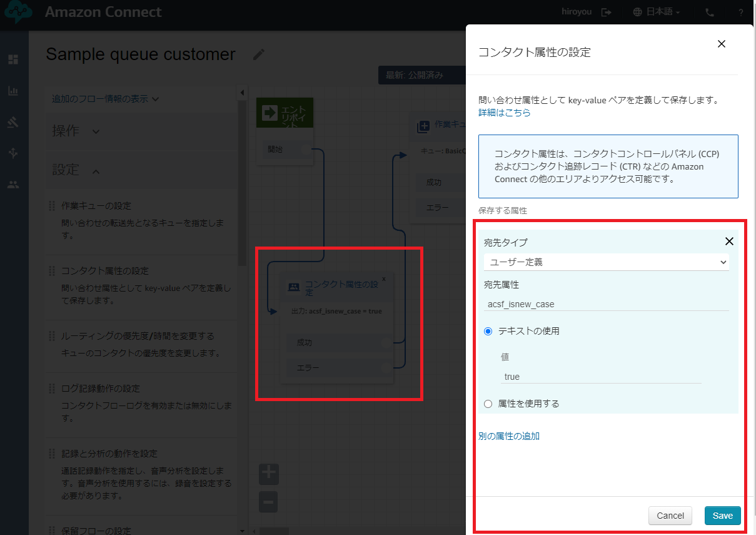The width and height of the screenshot is (756, 535).
Task: Close the コンタクト属性の設定 side panel
Action: 722,44
